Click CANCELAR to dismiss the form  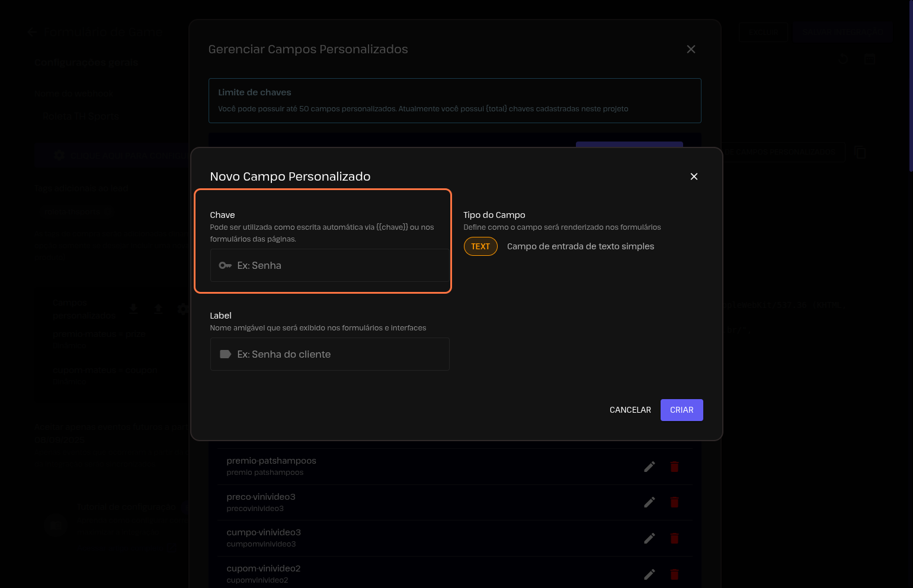tap(630, 410)
